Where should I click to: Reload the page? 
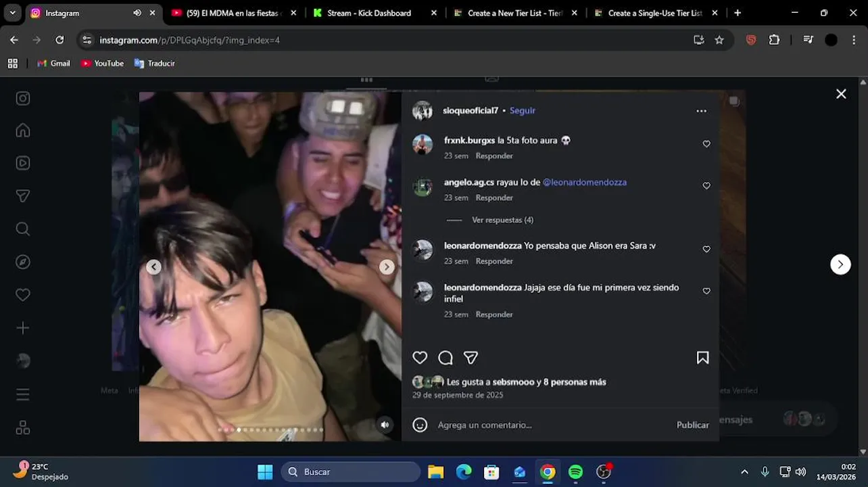59,40
